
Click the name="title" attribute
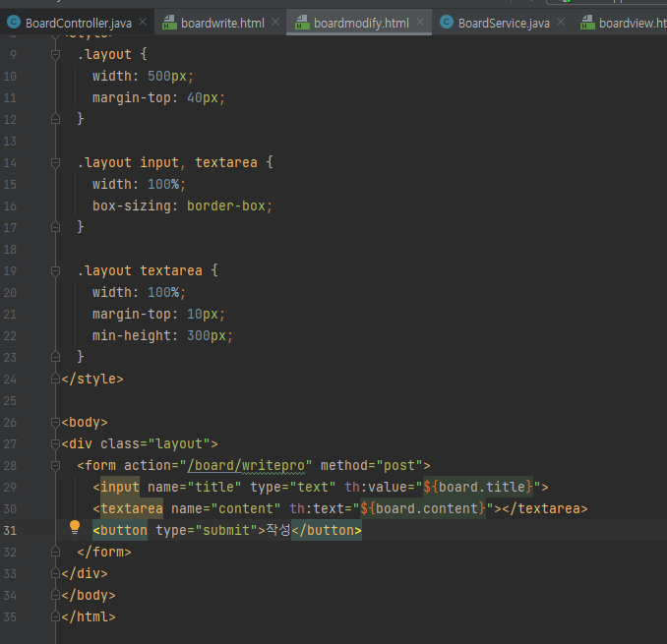click(x=195, y=487)
